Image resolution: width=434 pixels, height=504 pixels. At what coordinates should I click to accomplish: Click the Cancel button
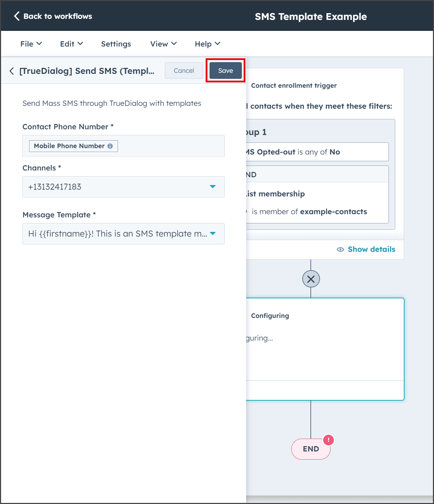coord(184,71)
